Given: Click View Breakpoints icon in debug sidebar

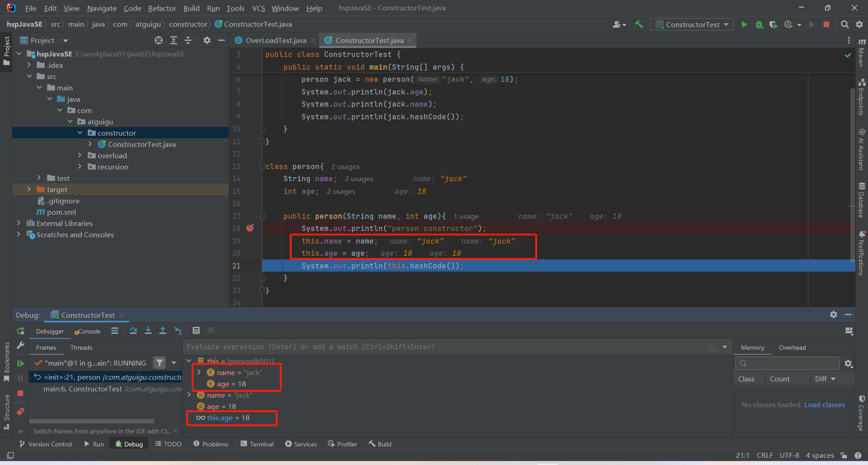Looking at the screenshot, I should (x=20, y=412).
